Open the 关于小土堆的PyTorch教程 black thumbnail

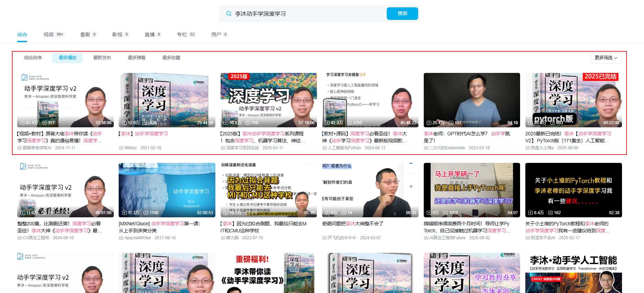pos(573,190)
